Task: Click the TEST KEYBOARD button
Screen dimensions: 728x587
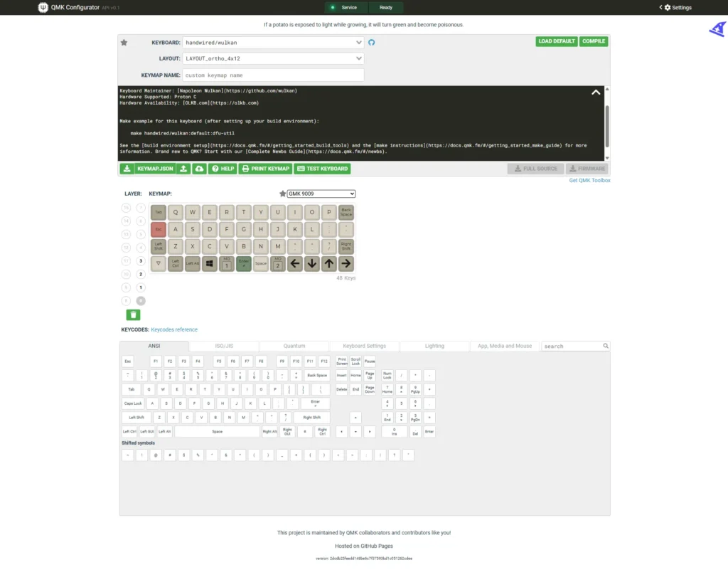Action: [x=322, y=169]
